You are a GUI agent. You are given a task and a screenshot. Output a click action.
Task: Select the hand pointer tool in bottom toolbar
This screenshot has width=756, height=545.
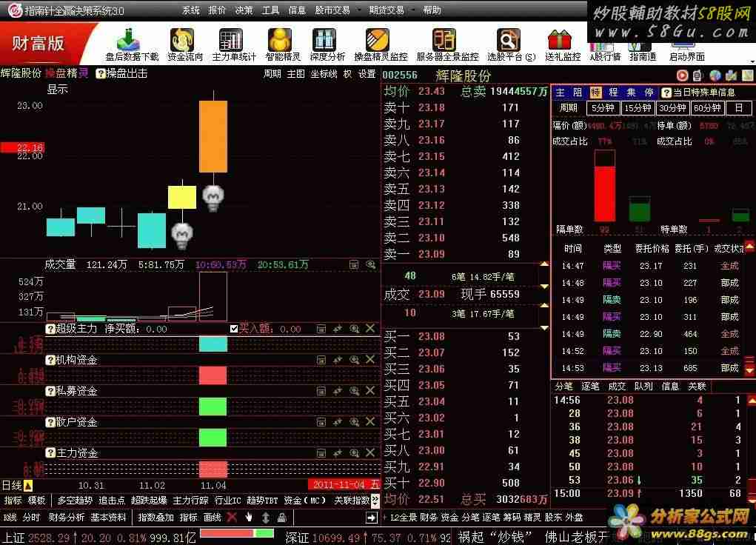[248, 518]
